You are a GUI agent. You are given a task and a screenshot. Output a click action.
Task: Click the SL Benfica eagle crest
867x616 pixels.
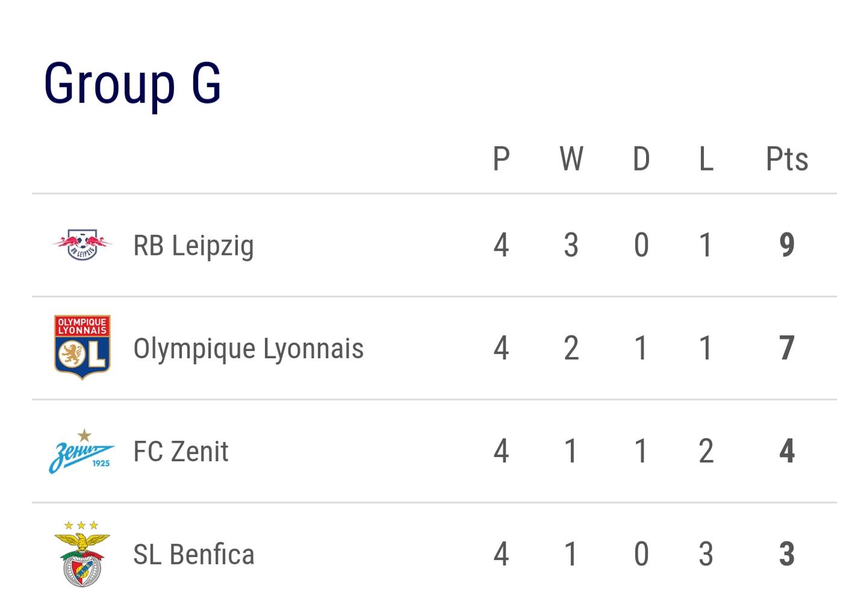point(82,554)
